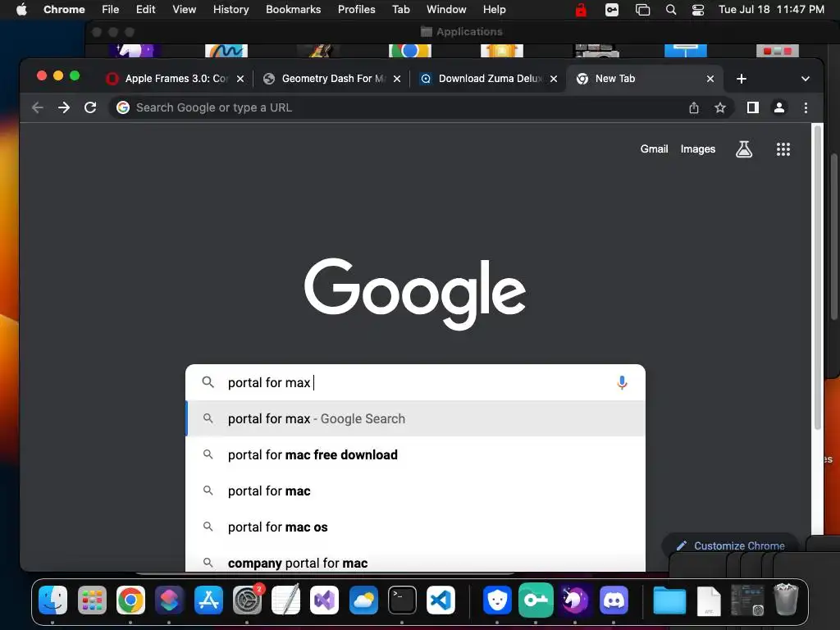This screenshot has width=840, height=630.
Task: Open Chrome's three-dot menu
Action: (x=806, y=107)
